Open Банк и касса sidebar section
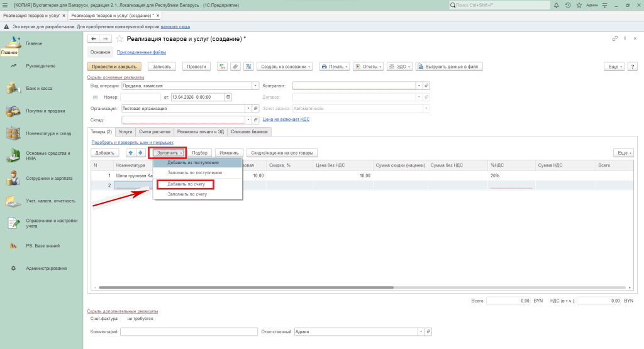The width and height of the screenshot is (644, 349). click(x=38, y=88)
